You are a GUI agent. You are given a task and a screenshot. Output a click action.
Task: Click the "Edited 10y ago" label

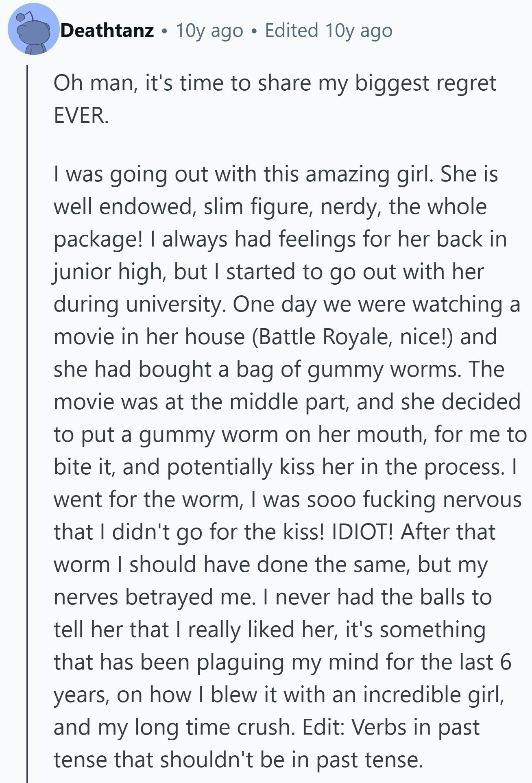(x=328, y=31)
